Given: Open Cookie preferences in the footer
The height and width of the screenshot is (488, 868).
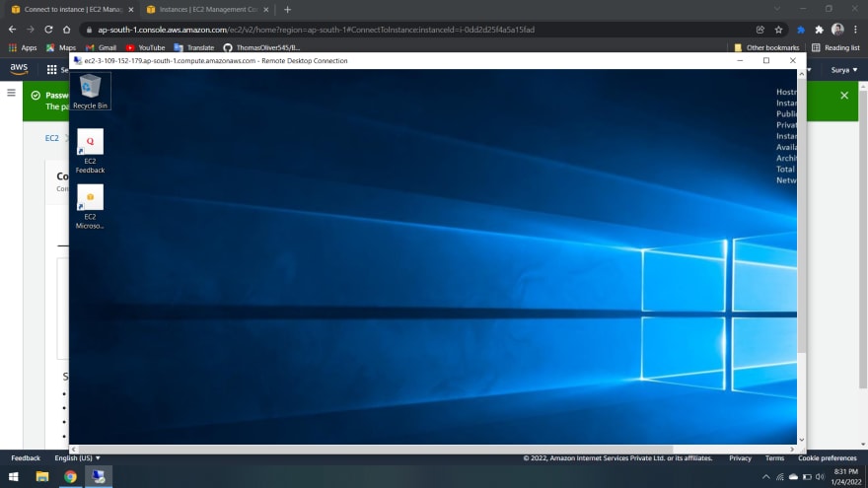Looking at the screenshot, I should [827, 458].
